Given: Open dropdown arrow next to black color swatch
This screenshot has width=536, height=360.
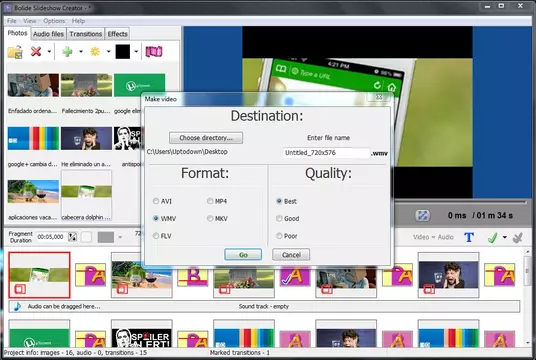Looking at the screenshot, I should click(x=136, y=52).
